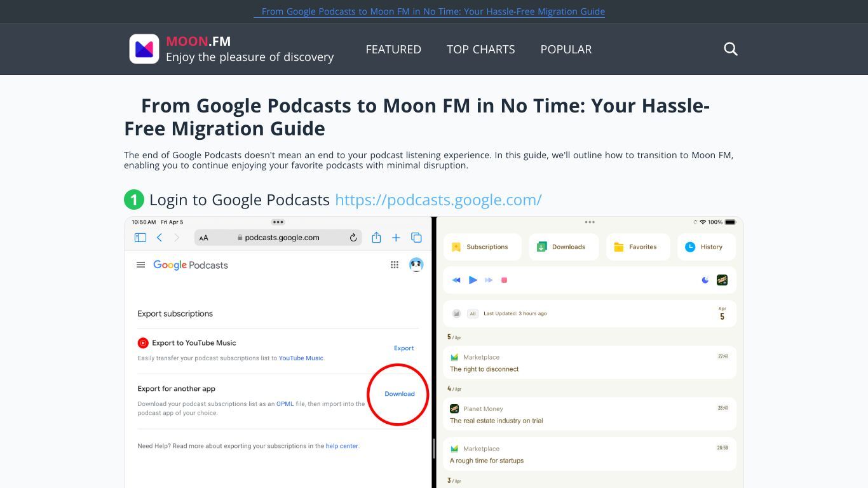The height and width of the screenshot is (488, 868).
Task: Click the Marketplace icon beside right to disconnect
Action: (454, 357)
